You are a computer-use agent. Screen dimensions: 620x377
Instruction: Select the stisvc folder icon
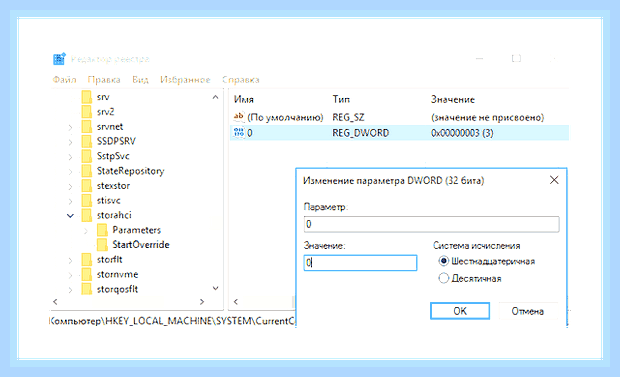87,201
